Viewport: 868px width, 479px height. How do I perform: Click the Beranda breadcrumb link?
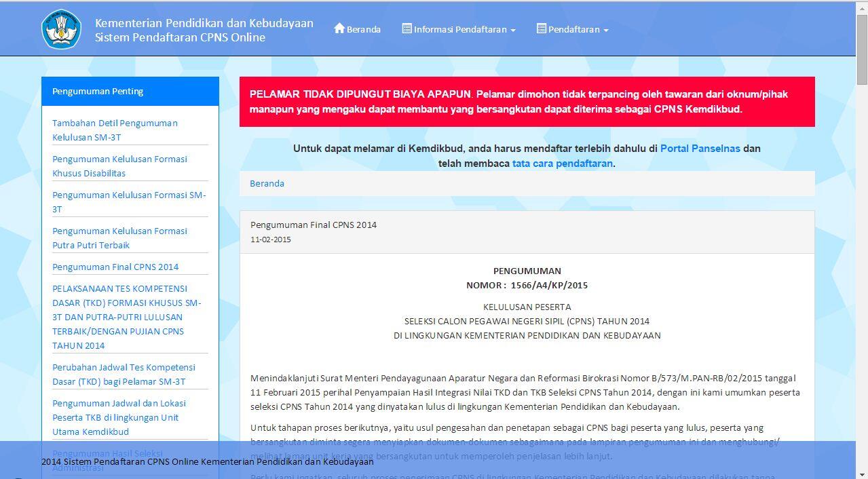point(267,183)
